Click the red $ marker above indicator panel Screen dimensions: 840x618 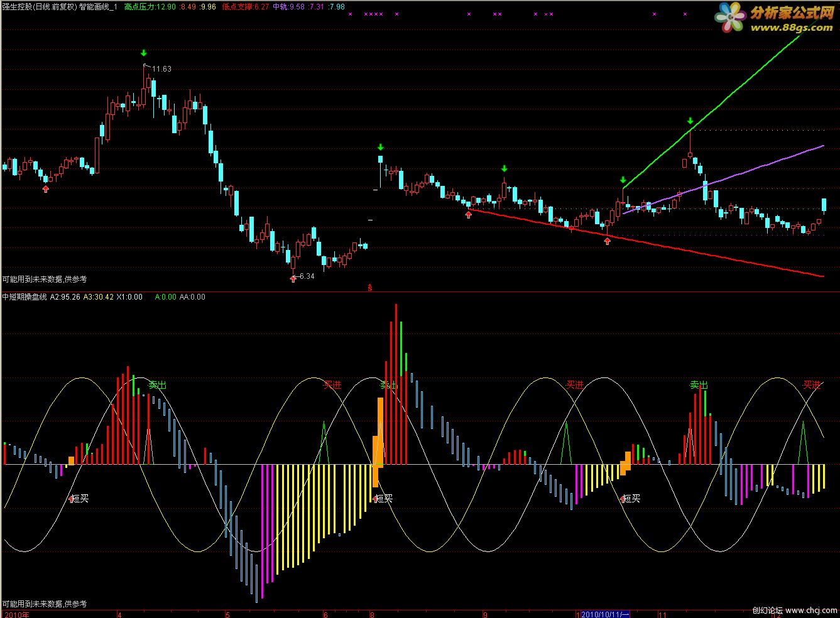370,288
